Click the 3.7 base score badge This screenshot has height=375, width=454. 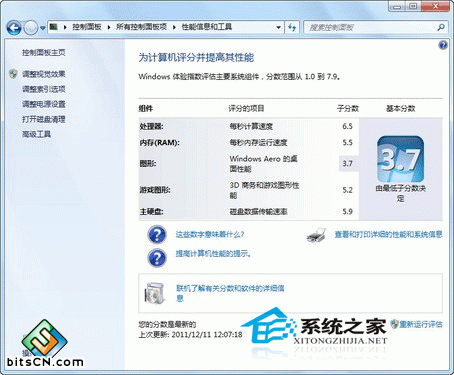tap(400, 159)
